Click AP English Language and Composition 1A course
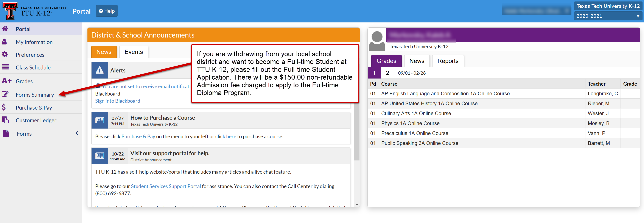The height and width of the screenshot is (223, 644). (x=445, y=93)
